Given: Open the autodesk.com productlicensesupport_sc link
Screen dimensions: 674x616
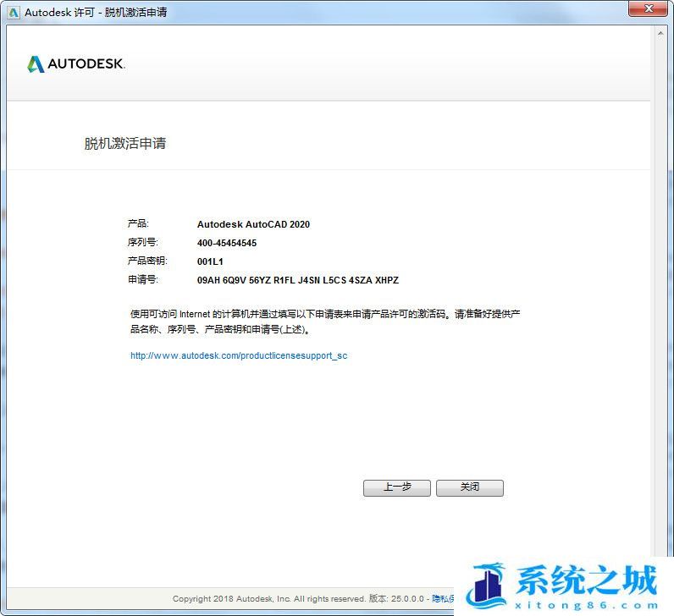Looking at the screenshot, I should point(239,355).
